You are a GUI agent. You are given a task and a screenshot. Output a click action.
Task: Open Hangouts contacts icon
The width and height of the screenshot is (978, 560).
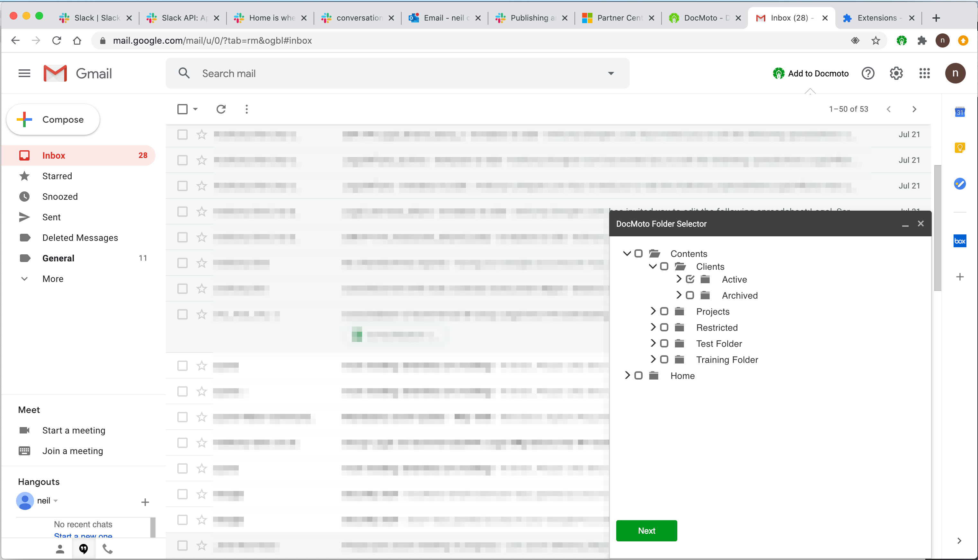(x=60, y=549)
